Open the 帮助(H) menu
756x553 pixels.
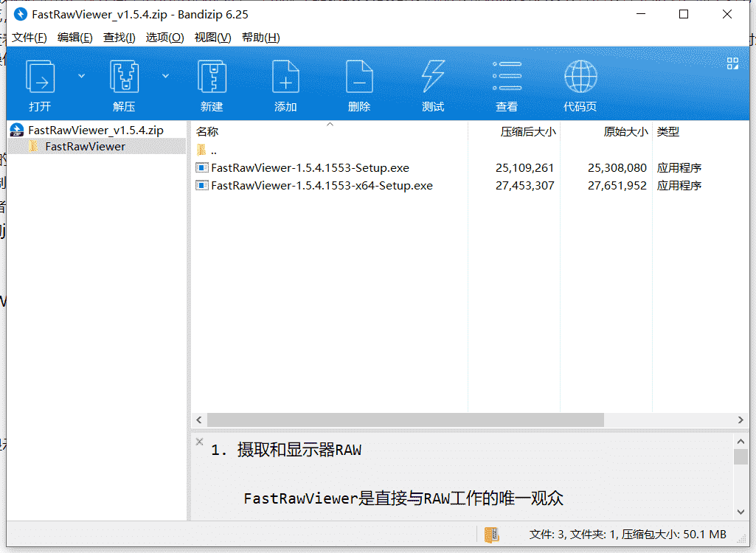point(261,38)
